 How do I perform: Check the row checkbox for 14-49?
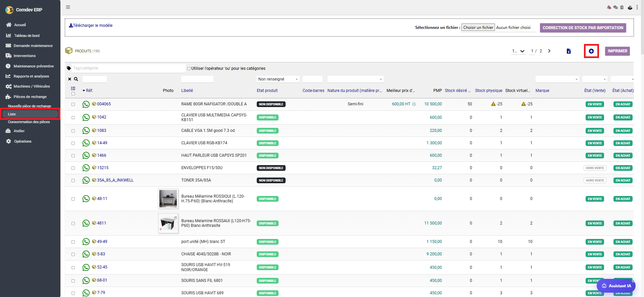click(73, 143)
